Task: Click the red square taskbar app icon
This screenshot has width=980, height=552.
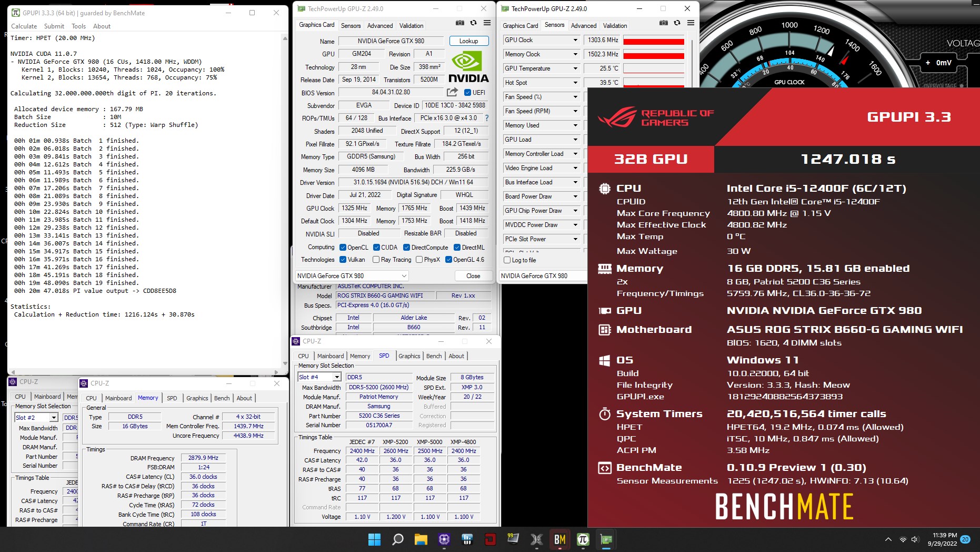Action: click(490, 539)
